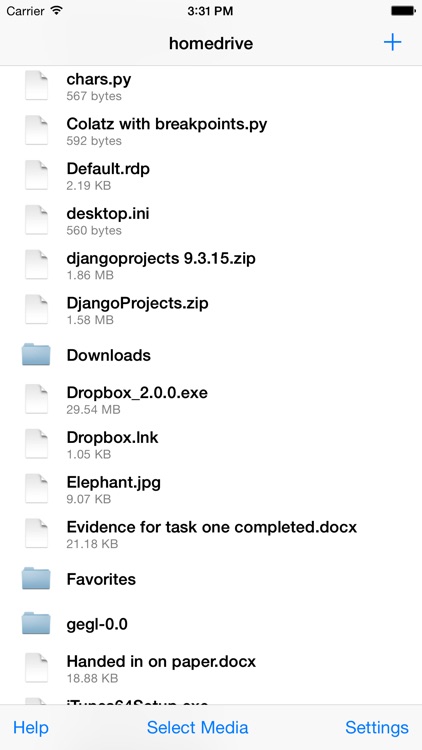
Task: Tap the chars.py file icon
Action: pyautogui.click(x=36, y=85)
